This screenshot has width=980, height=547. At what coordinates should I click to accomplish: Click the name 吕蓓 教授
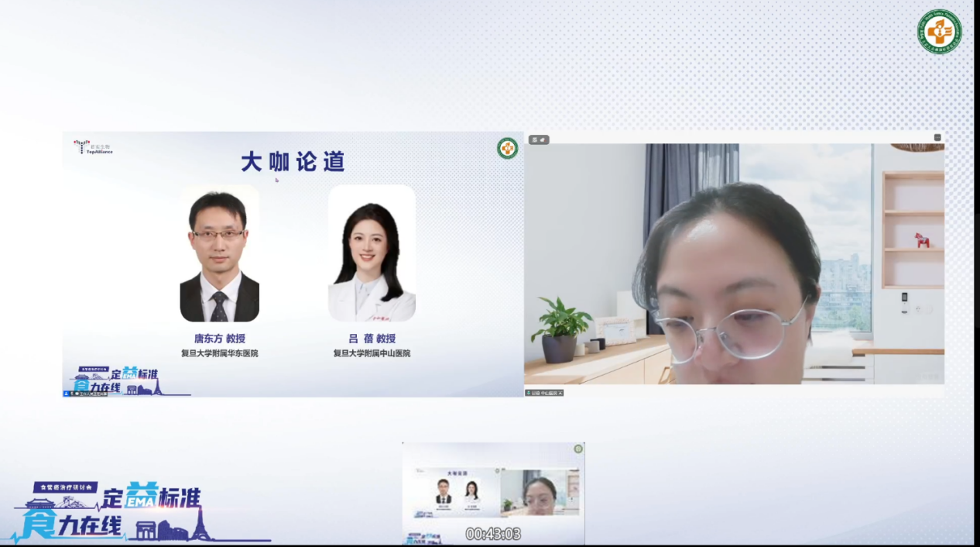(x=372, y=339)
